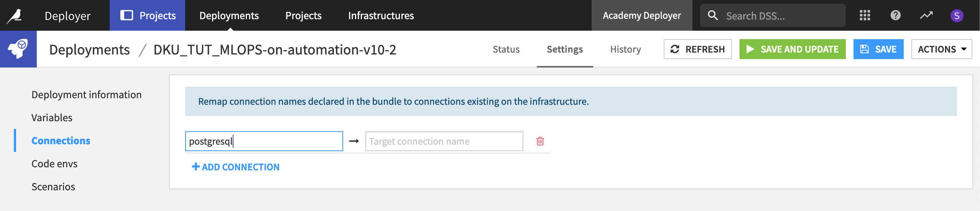The width and height of the screenshot is (980, 211).
Task: Select the Settings tab
Action: coord(565,49)
